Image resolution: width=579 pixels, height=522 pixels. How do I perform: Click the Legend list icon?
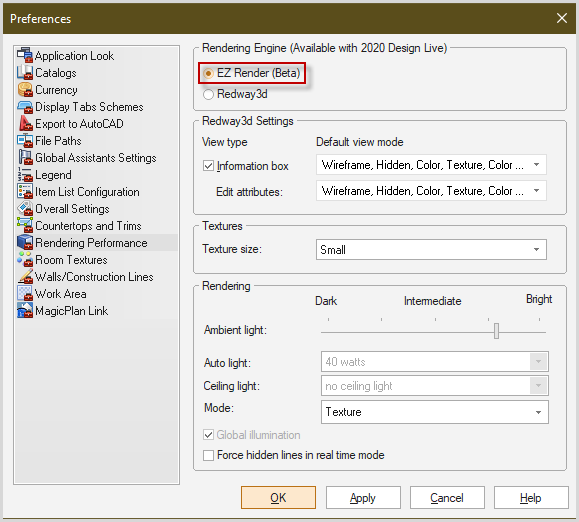pos(25,174)
